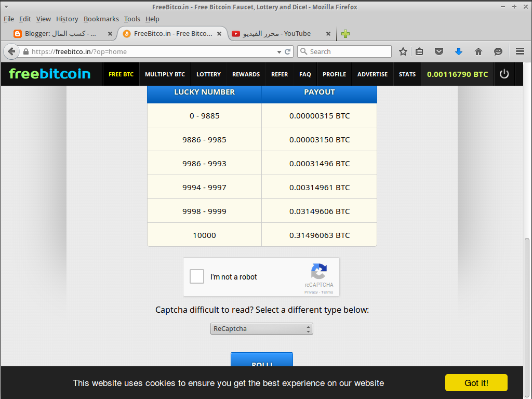
Task: Close the FreeBitco.in tab
Action: pos(219,34)
